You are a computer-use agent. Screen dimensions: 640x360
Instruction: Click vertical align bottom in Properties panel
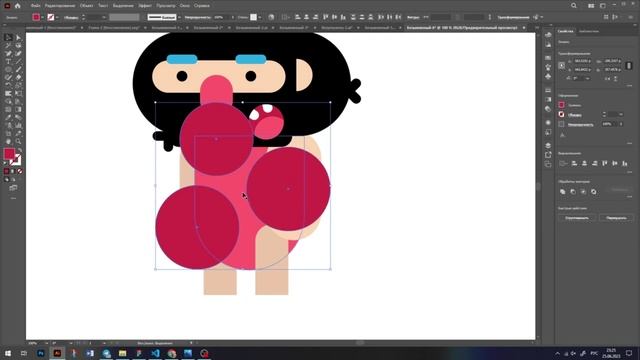(624, 163)
